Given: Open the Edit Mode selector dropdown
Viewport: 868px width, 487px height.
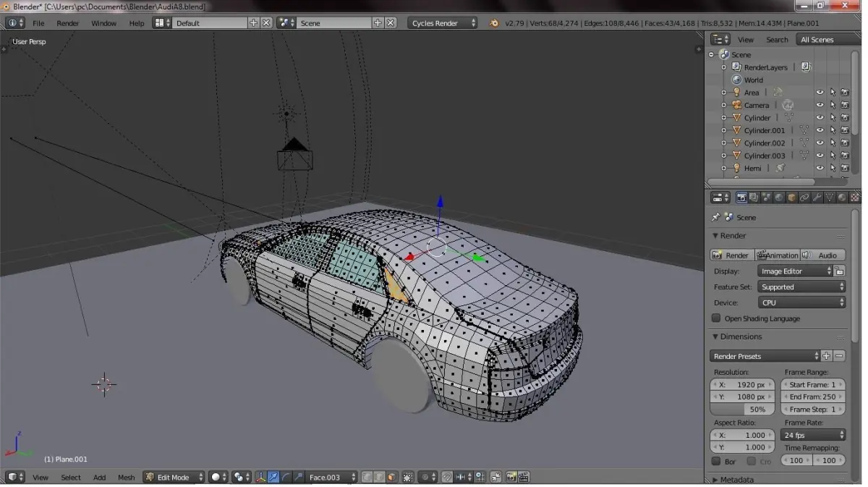Looking at the screenshot, I should tap(174, 478).
